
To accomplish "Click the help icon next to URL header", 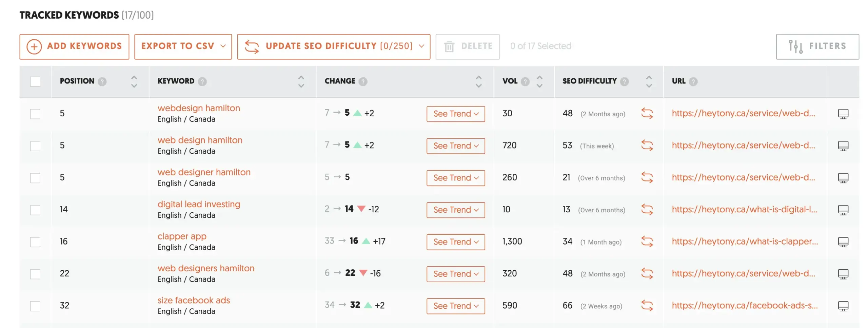I will [694, 81].
